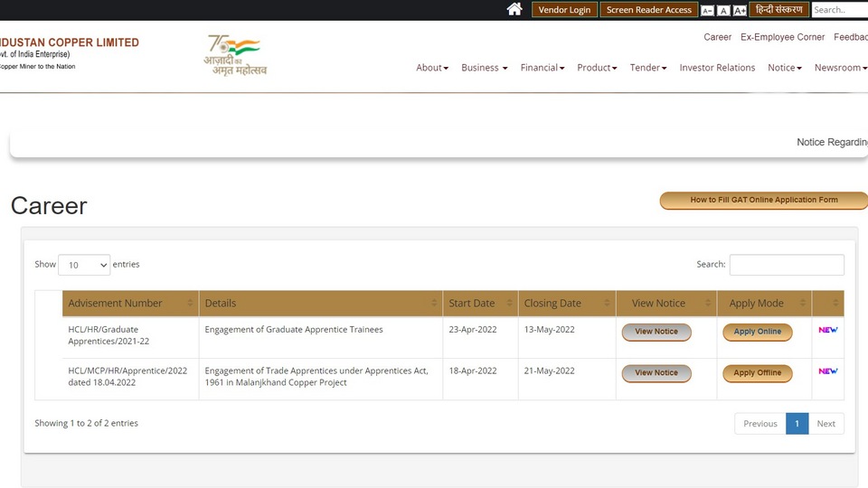View Notice for Trade Apprentices Malanjkhand
This screenshot has height=488, width=868.
[656, 373]
